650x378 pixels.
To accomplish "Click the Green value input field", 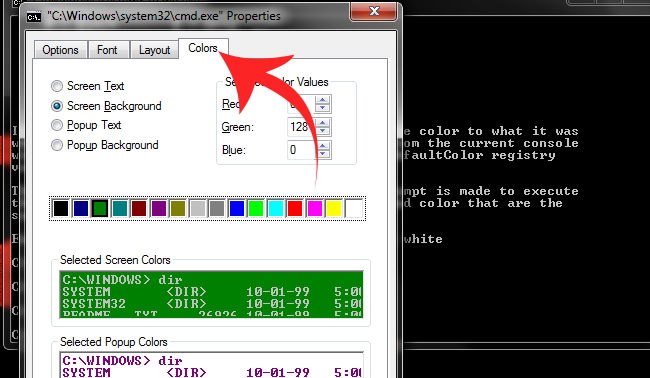I will [x=301, y=127].
